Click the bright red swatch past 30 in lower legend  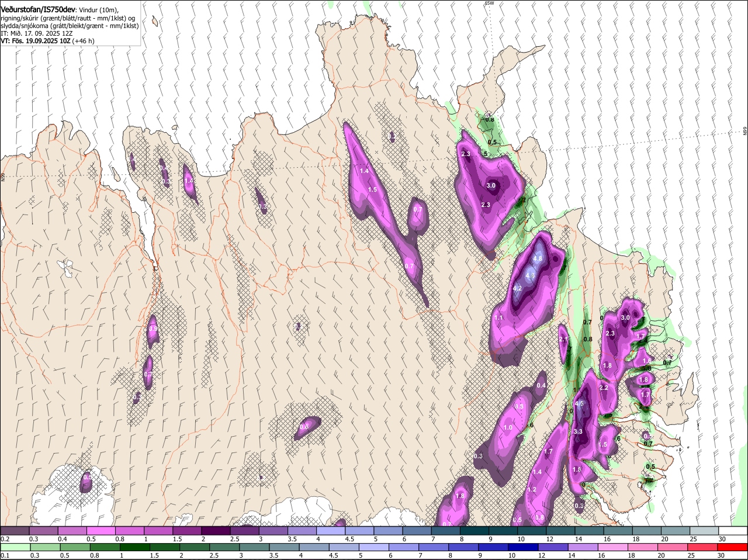pyautogui.click(x=733, y=547)
